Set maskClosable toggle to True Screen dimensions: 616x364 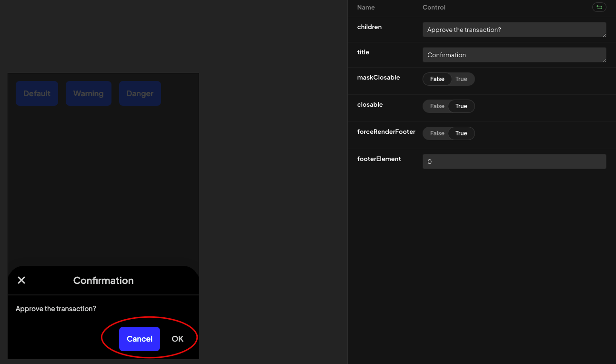pos(460,79)
